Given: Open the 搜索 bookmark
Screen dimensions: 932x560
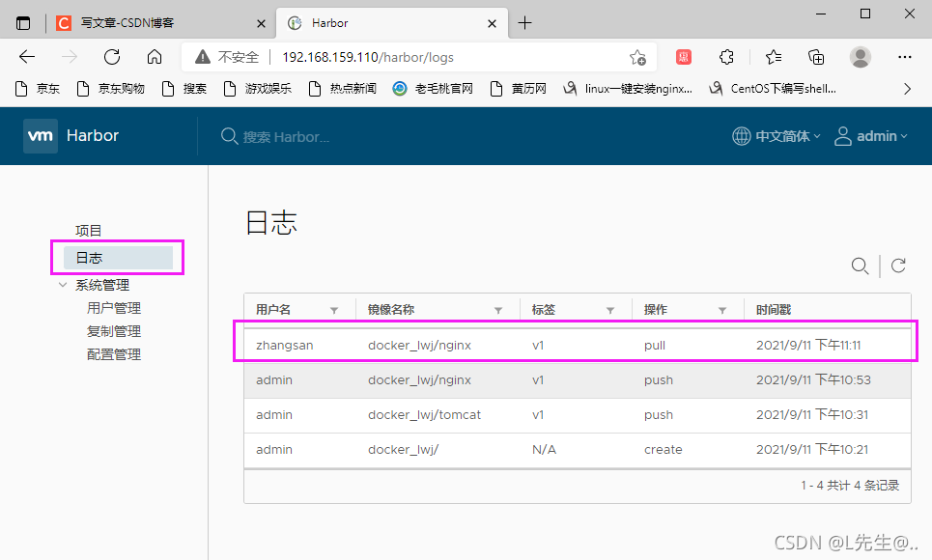Looking at the screenshot, I should [x=184, y=89].
